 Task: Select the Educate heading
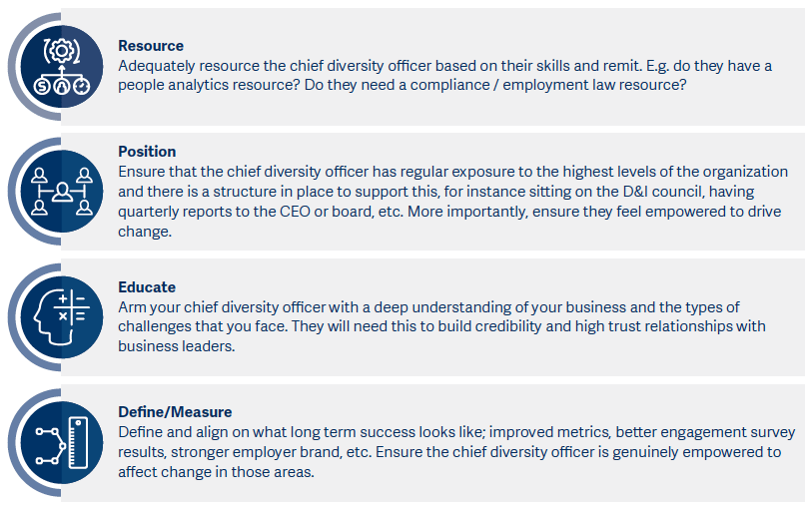[x=147, y=287]
